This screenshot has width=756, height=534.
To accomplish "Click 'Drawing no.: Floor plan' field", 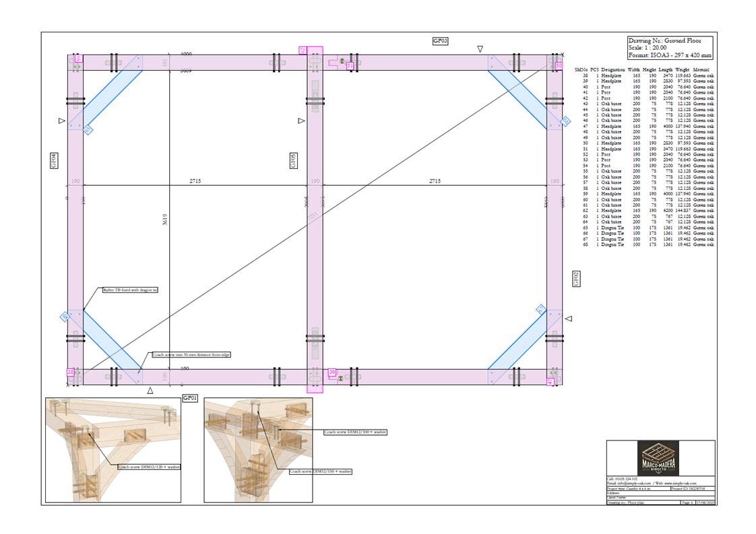I will [643, 502].
